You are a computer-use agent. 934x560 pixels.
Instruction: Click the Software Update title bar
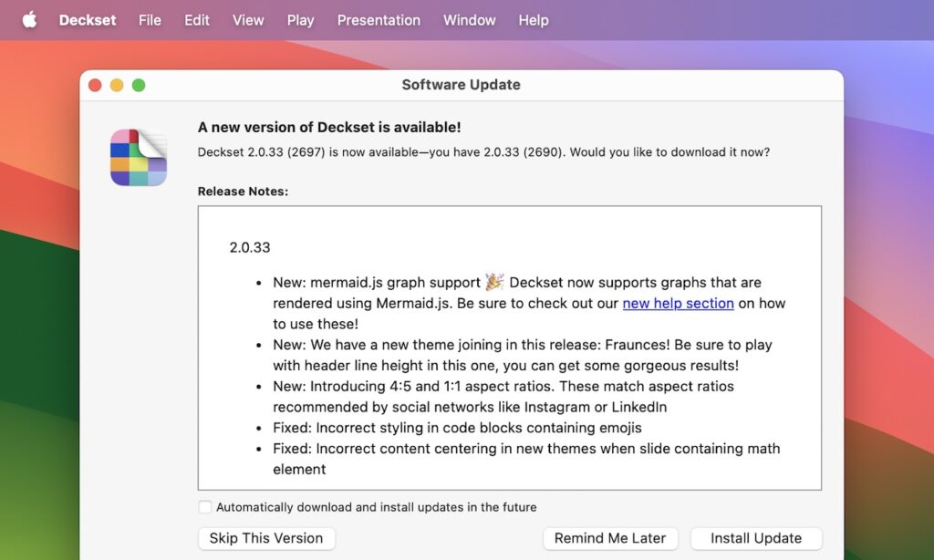tap(461, 84)
